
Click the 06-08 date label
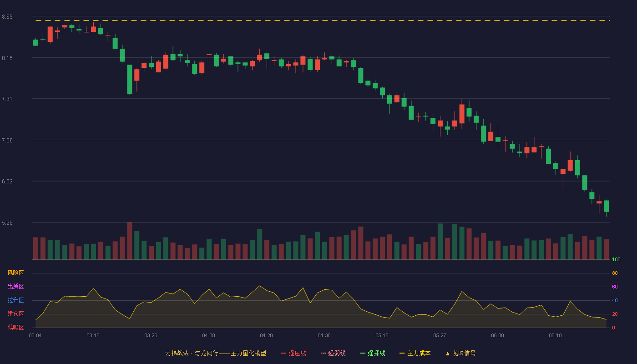click(x=497, y=335)
